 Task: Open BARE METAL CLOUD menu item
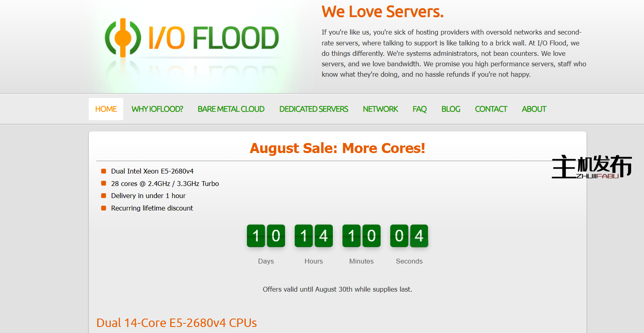pos(231,109)
